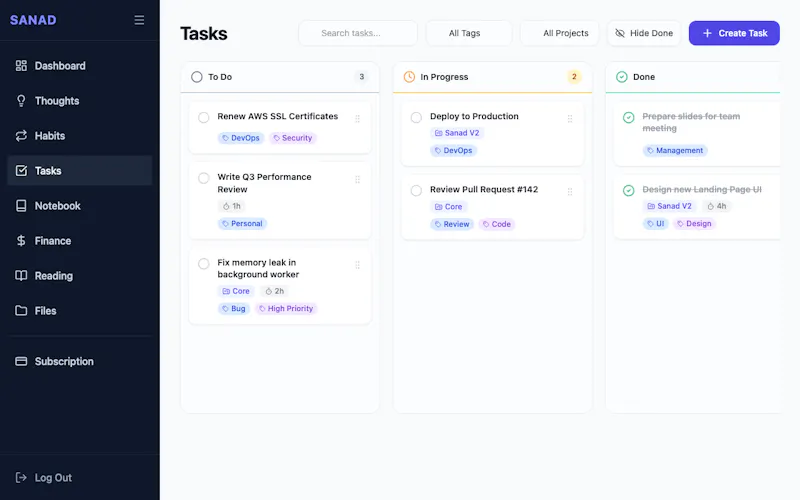Click Sanad V2 badge on Landing Page card

pos(669,206)
